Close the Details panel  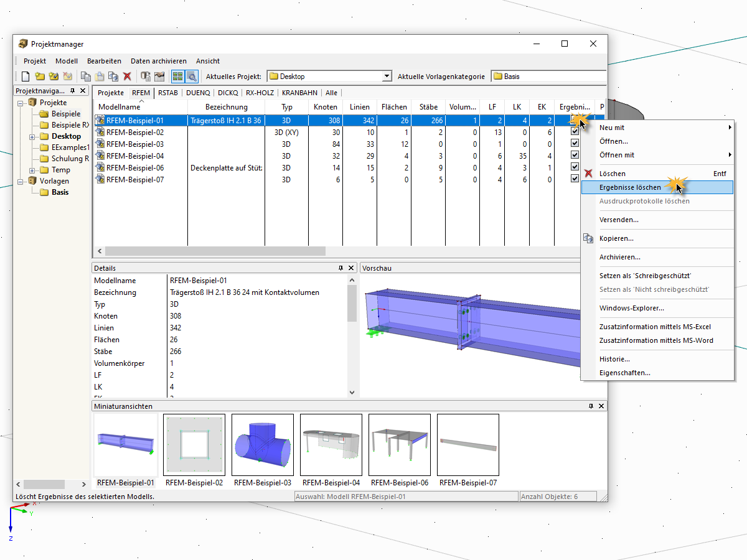pyautogui.click(x=351, y=268)
